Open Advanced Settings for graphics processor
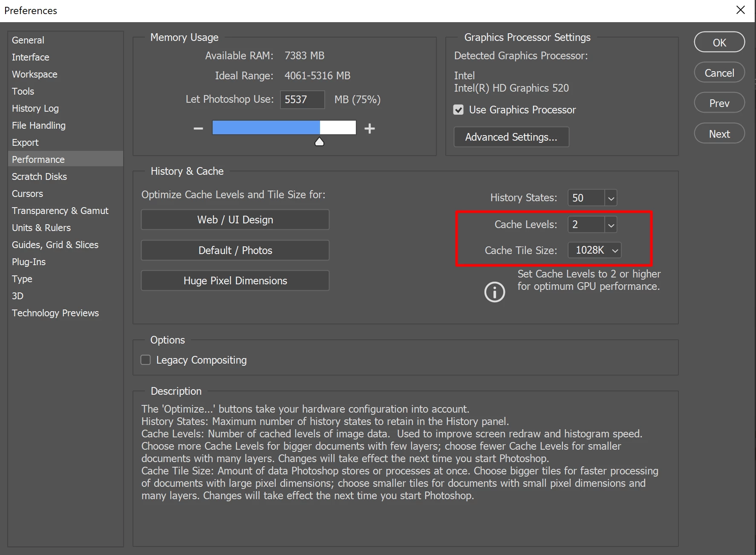Viewport: 756px width, 555px height. 511,137
